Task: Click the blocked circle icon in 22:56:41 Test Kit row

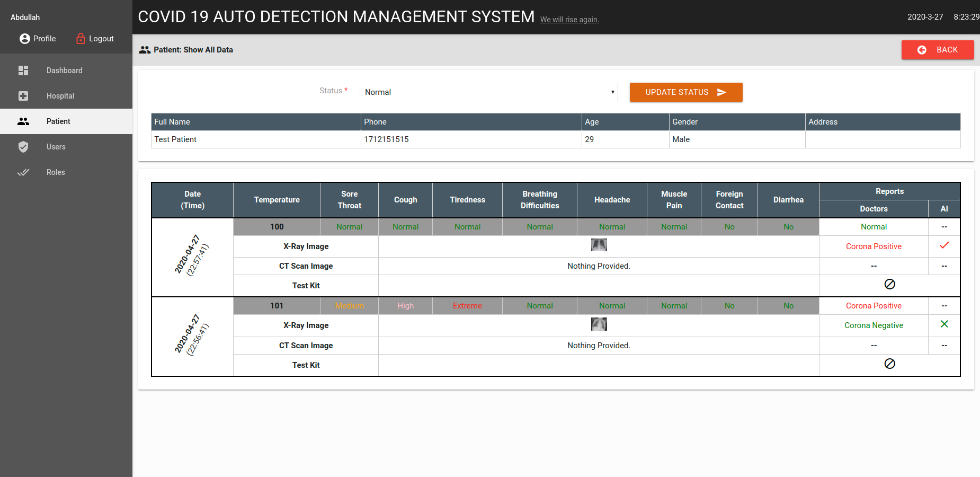Action: click(890, 364)
